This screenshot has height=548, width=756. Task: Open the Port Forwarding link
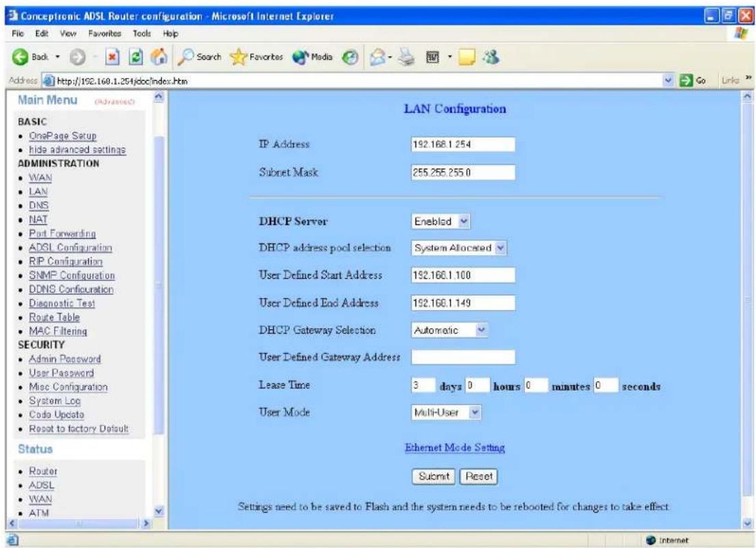62,234
